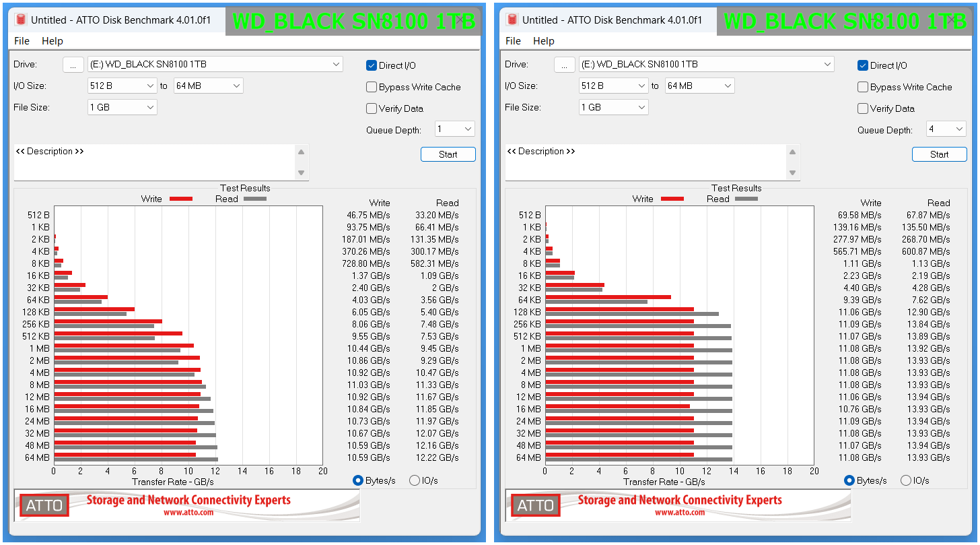Select the '11.03 GB/s' write value, left window
The image size is (980, 545).
coord(368,385)
